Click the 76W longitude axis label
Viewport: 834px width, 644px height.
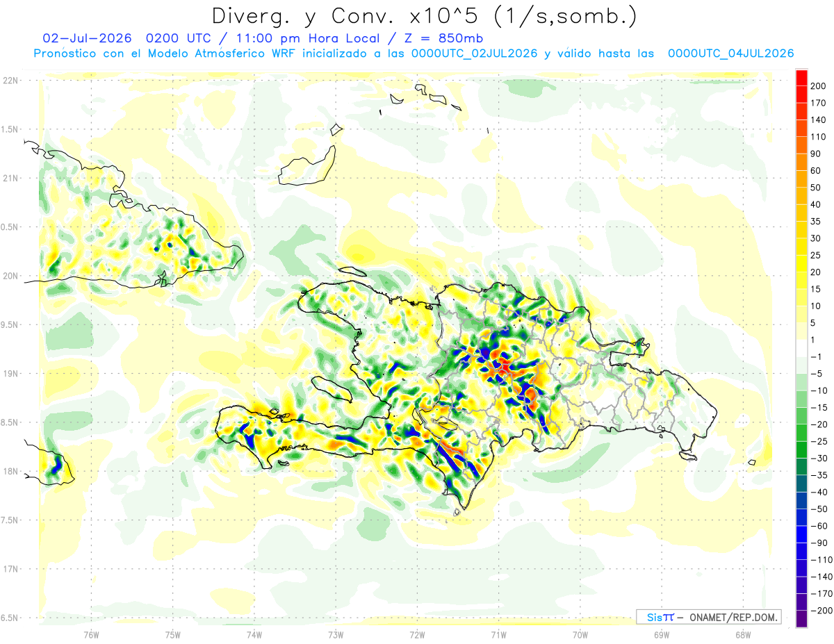91,634
